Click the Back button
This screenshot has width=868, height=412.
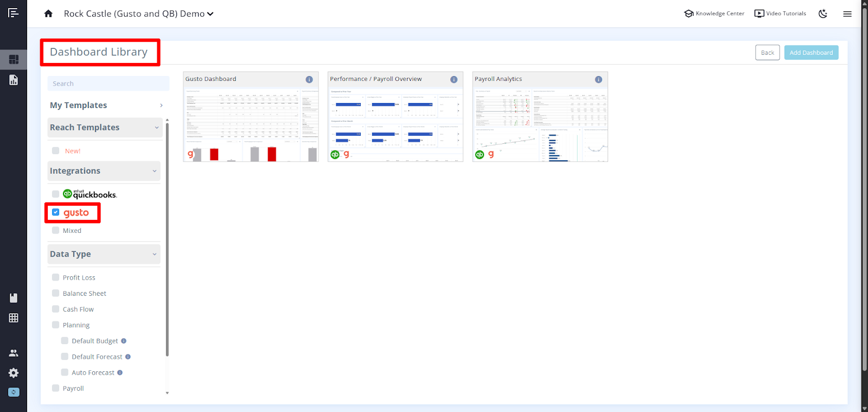coord(767,53)
